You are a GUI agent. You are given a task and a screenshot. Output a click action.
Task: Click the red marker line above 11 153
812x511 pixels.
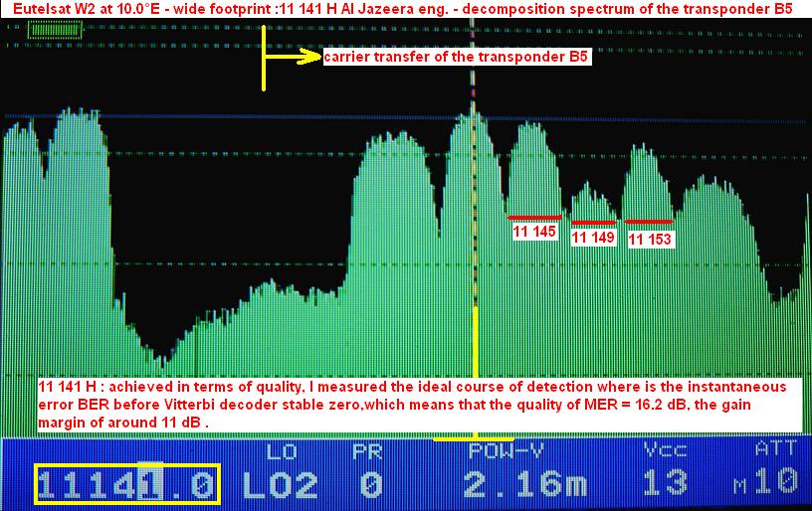648,221
